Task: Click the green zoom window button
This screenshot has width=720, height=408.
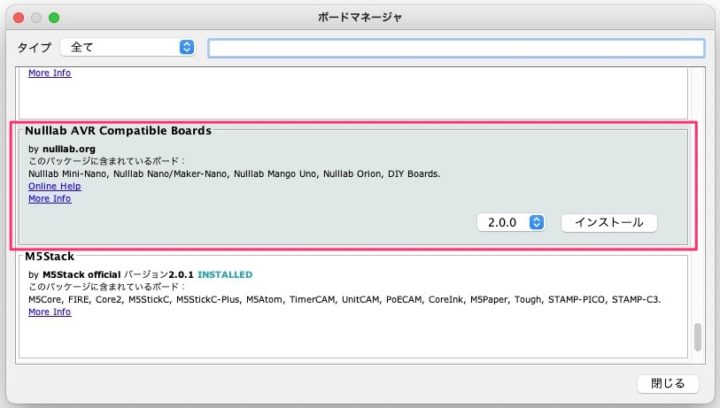Action: 54,18
